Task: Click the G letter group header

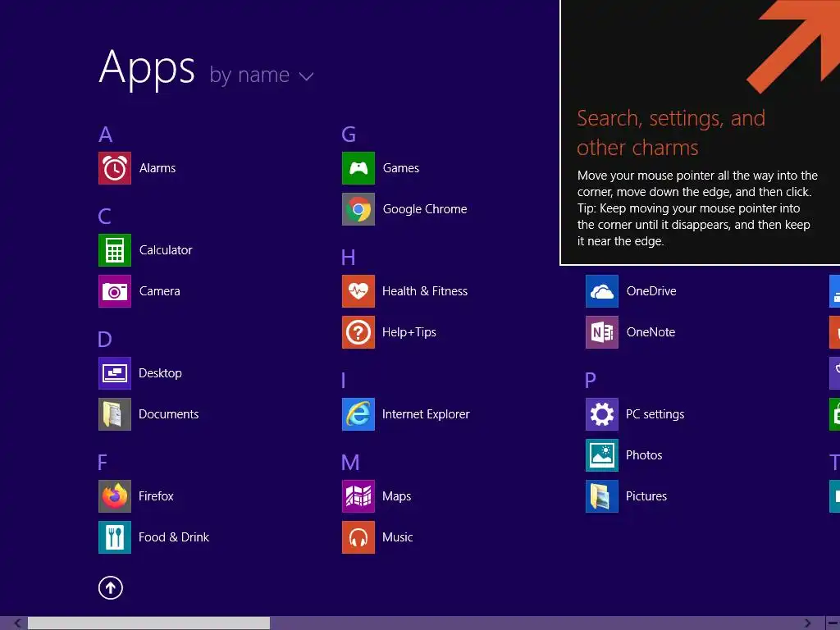Action: coord(349,135)
